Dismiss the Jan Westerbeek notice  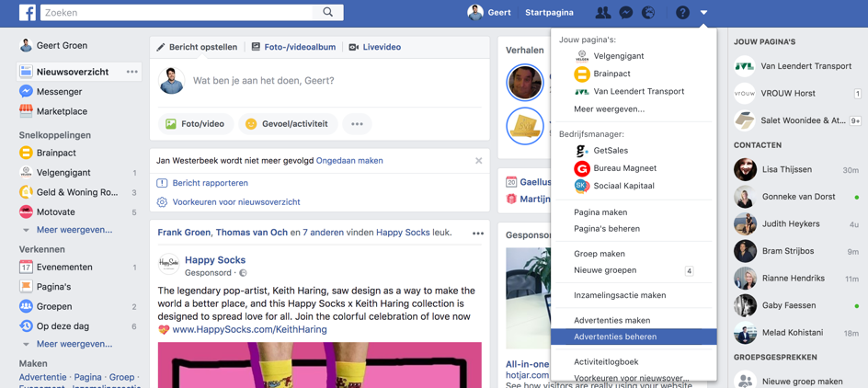tap(479, 161)
